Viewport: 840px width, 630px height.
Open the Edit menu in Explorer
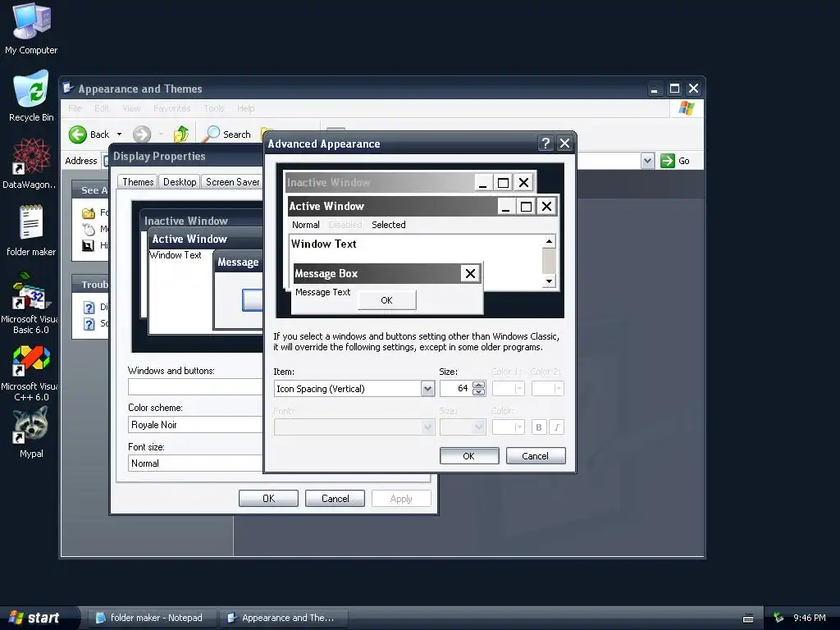pyautogui.click(x=101, y=108)
